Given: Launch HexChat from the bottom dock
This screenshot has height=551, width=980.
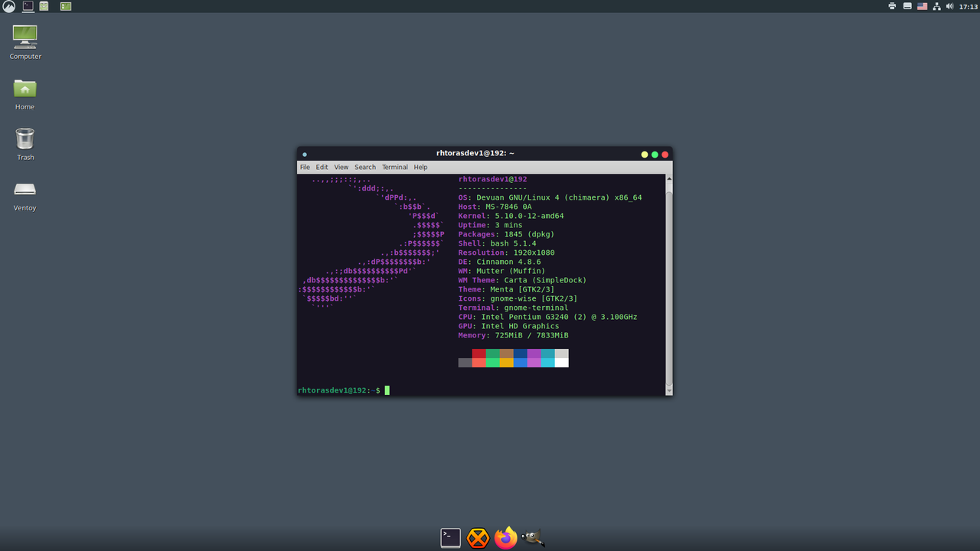Looking at the screenshot, I should (x=478, y=538).
